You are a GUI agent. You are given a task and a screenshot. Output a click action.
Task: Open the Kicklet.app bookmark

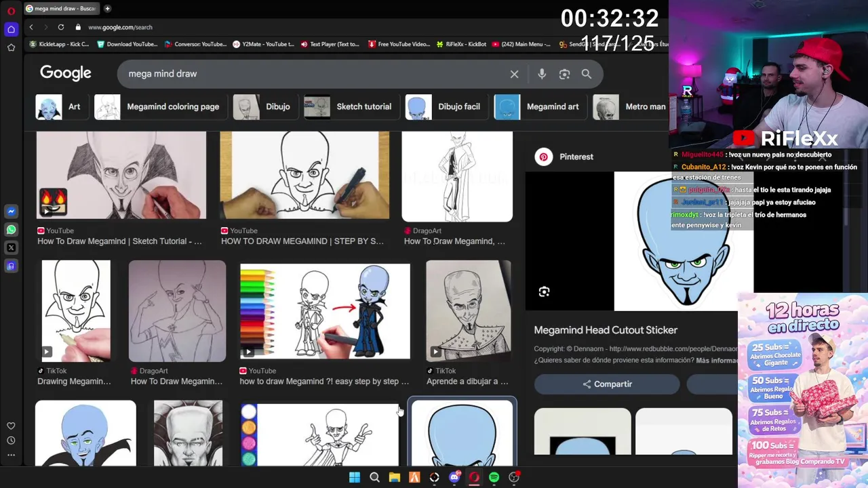tap(60, 44)
